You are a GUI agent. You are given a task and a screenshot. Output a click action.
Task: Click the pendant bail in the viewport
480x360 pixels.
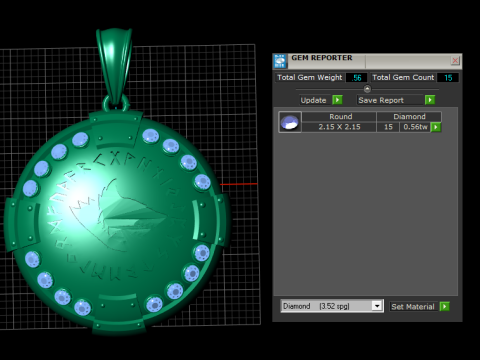(114, 67)
